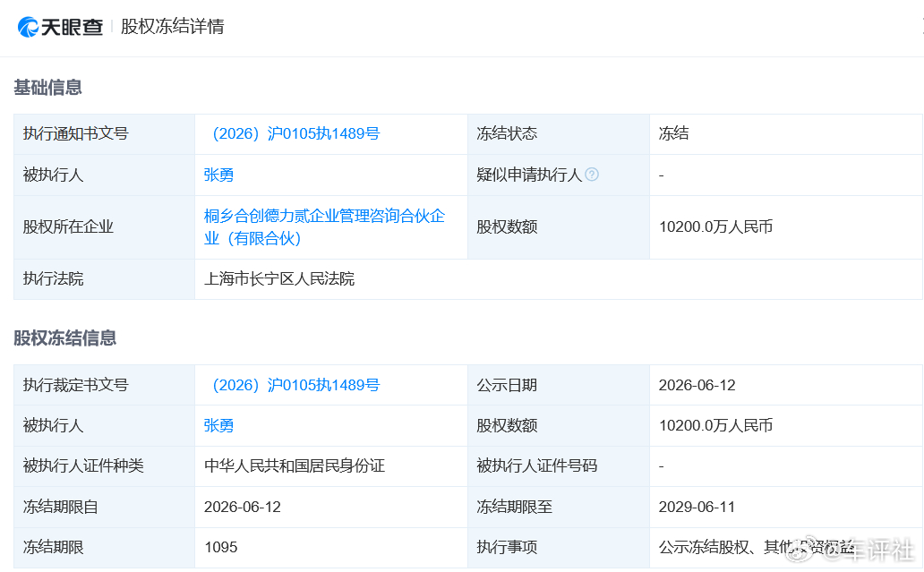Select the 冻结 status value
924x572 pixels.
click(673, 133)
